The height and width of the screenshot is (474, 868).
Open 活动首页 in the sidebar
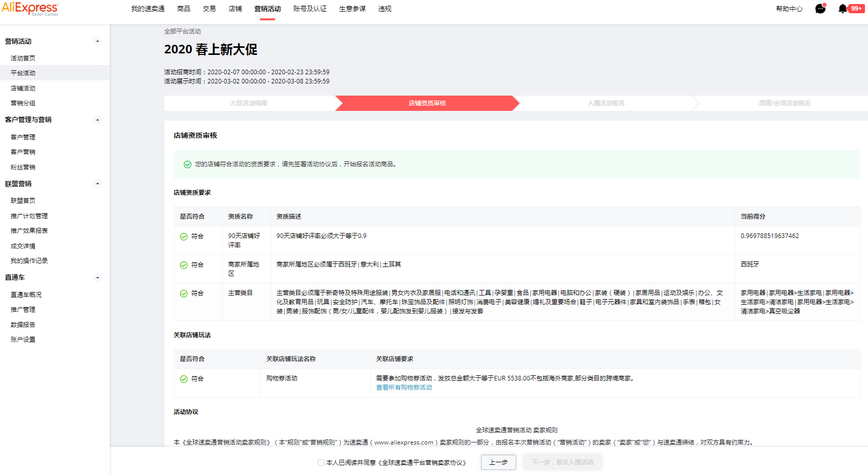tap(23, 58)
